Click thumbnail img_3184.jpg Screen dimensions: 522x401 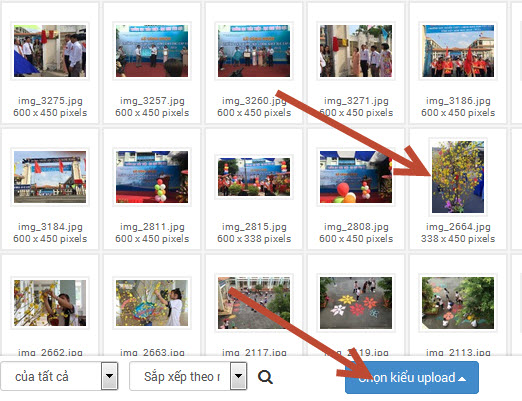click(50, 177)
